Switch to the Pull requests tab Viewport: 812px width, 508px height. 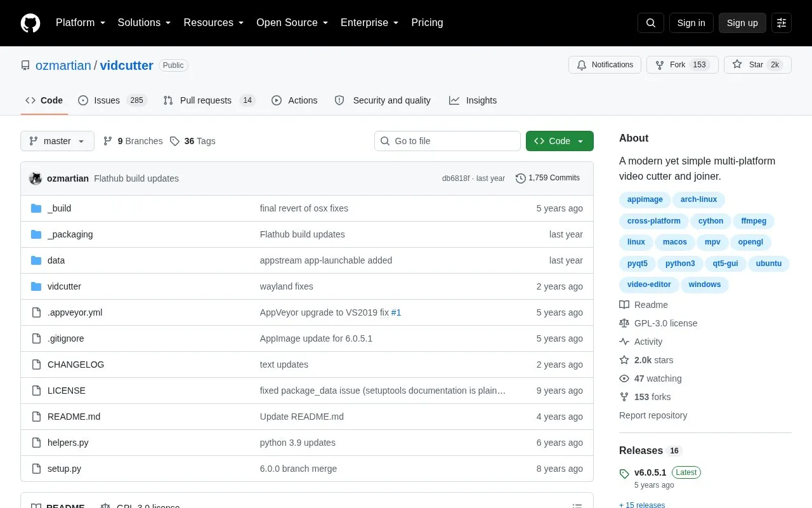pyautogui.click(x=209, y=100)
